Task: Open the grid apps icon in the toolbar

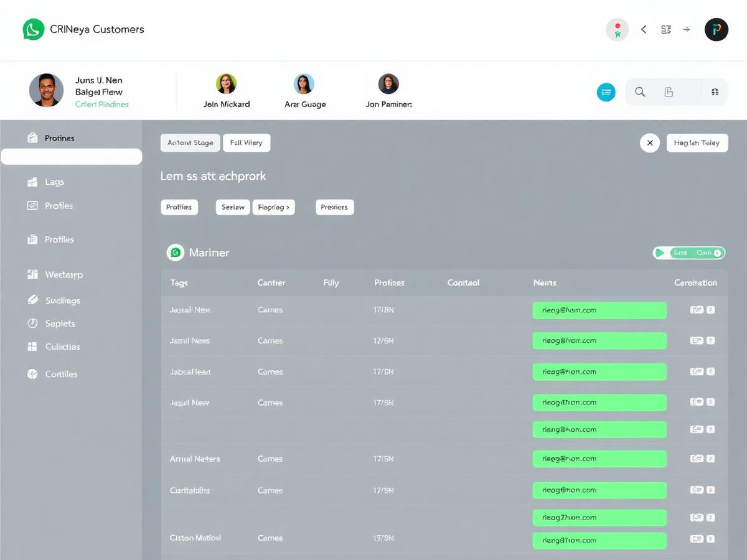Action: 715,92
